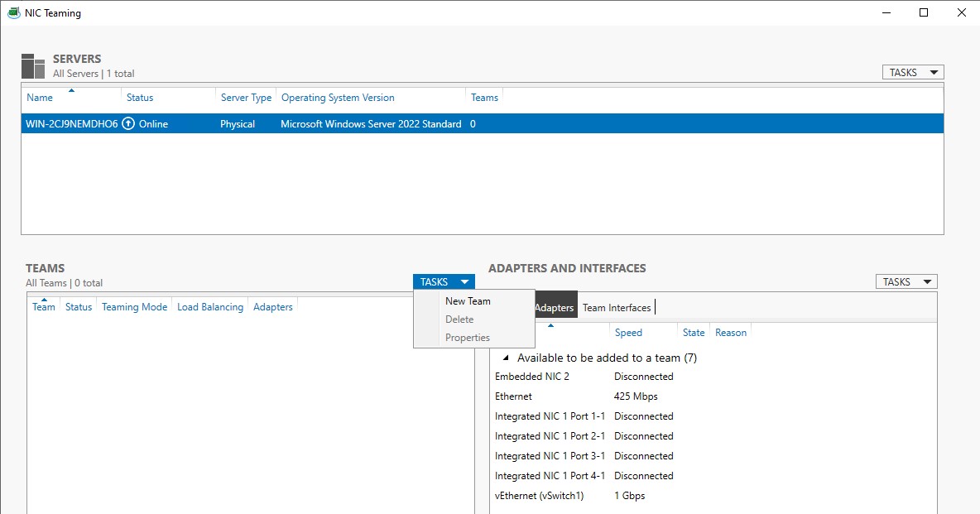
Task: Click the SERVERS panel icon
Action: click(32, 65)
